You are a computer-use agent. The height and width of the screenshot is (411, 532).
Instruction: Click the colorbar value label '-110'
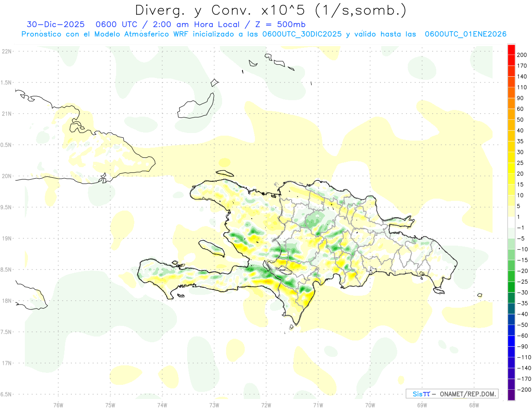coord(524,357)
